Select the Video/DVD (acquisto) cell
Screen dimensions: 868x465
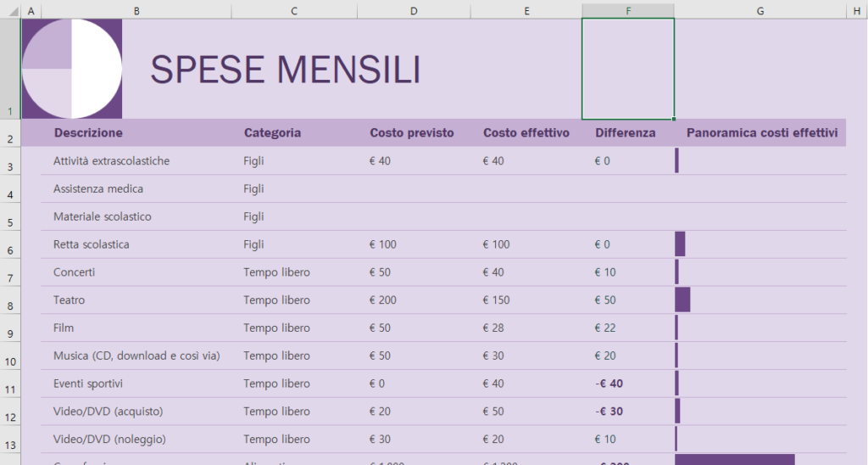pos(136,412)
